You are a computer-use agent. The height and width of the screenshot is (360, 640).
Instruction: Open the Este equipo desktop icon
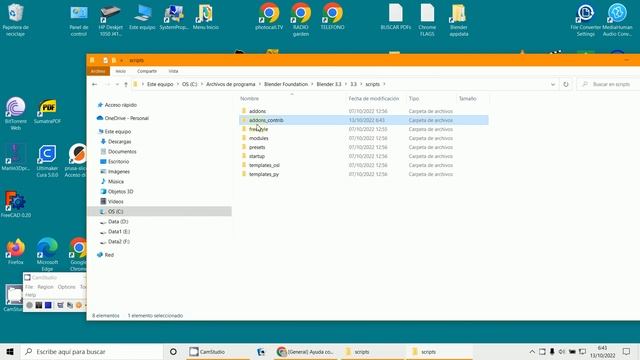[142, 17]
